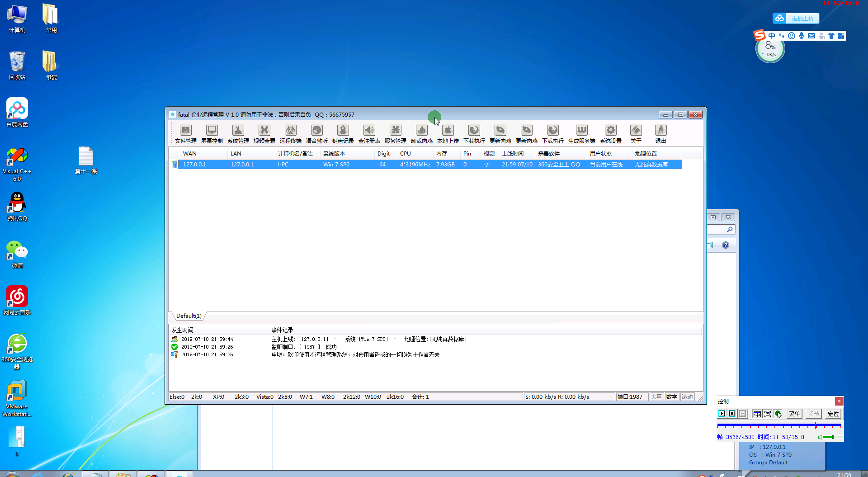Click the Sogou microphone voice input icon
The width and height of the screenshot is (868, 477).
click(802, 36)
